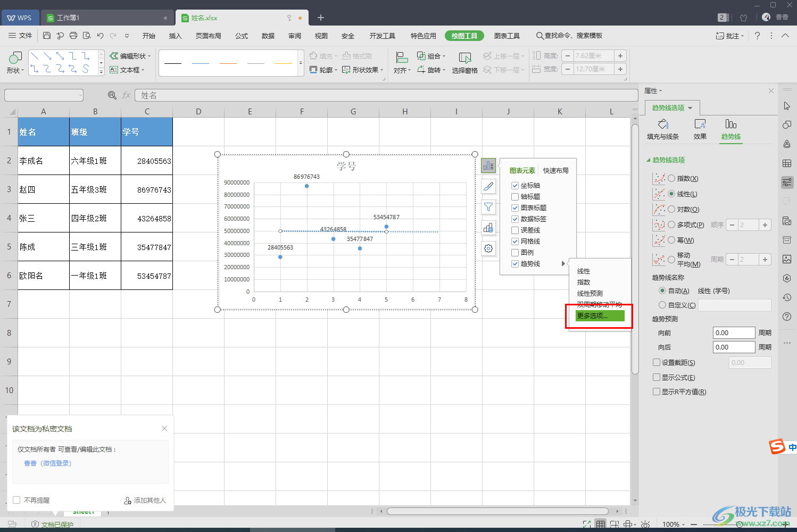This screenshot has height=532, width=797.
Task: Click the sidebar picture icon
Action: tap(787, 259)
